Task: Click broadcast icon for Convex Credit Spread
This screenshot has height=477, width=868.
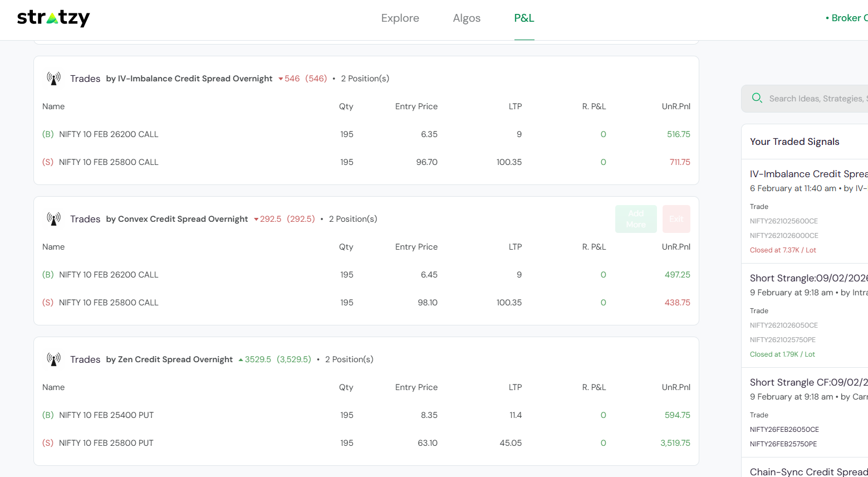Action: pos(53,219)
